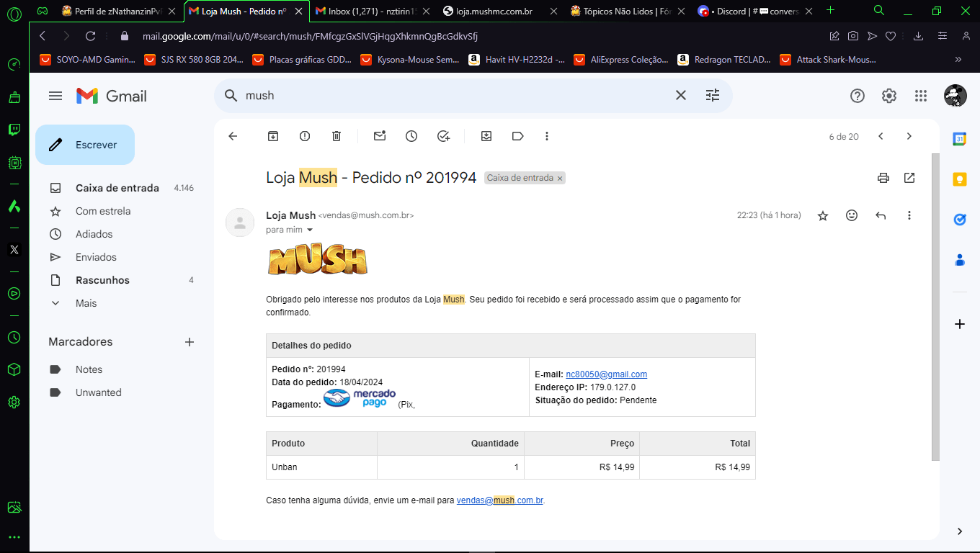Image resolution: width=980 pixels, height=553 pixels.
Task: Star the Loja Mush message
Action: click(823, 215)
